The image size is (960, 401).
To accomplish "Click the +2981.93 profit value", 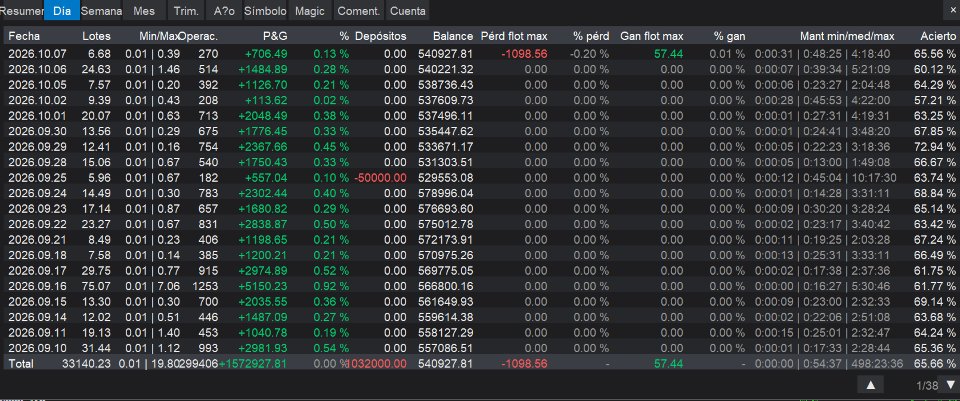I will [x=265, y=348].
